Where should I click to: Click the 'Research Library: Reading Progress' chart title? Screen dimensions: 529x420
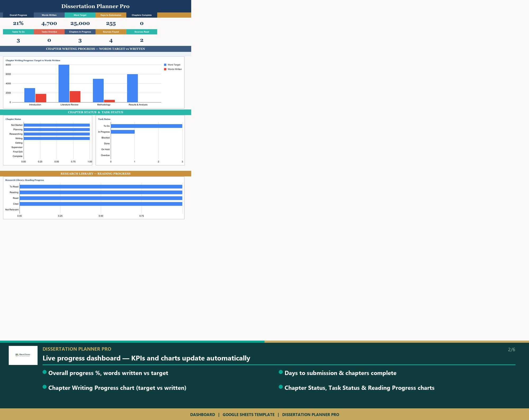point(25,180)
